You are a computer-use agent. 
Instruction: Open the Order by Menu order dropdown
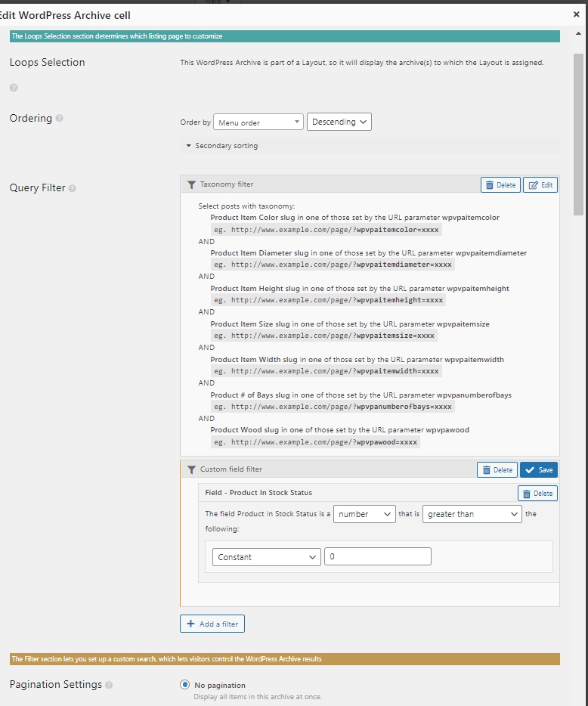tap(258, 122)
